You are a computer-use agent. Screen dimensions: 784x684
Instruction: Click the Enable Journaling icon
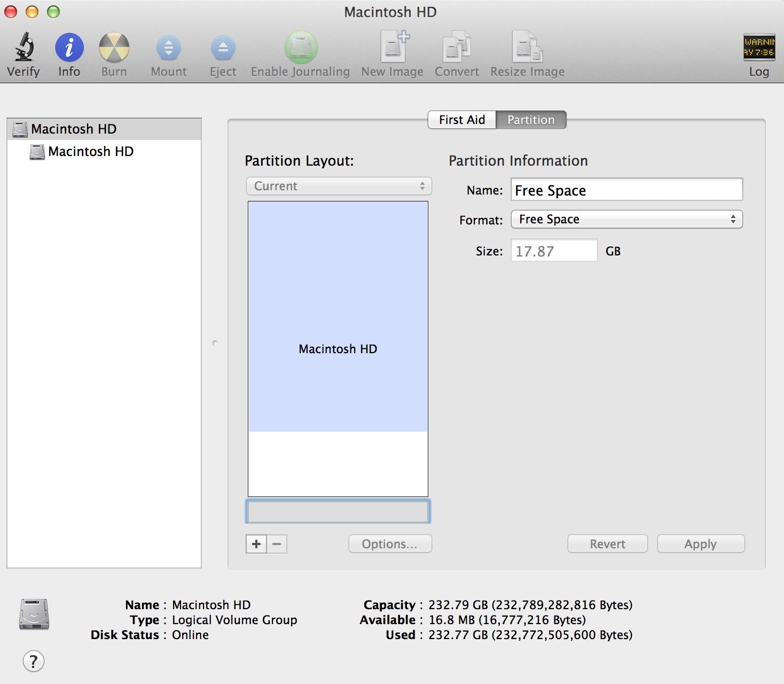pyautogui.click(x=301, y=47)
